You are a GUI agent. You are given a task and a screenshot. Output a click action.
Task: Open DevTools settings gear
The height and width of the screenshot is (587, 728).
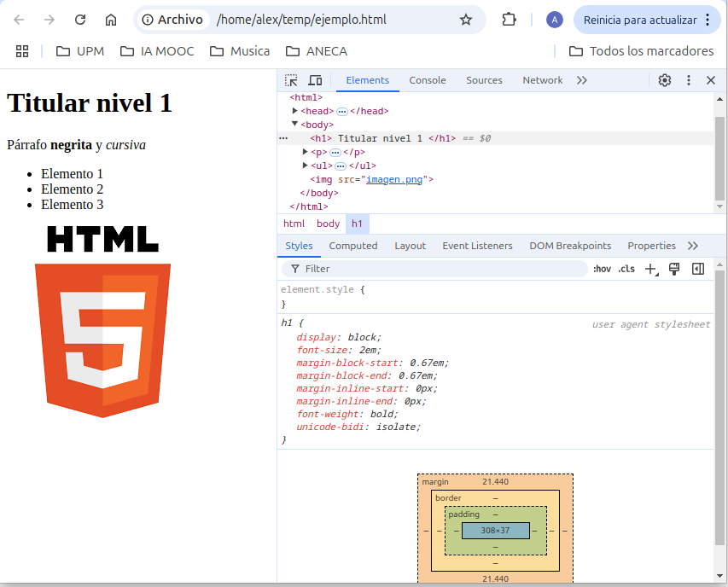tap(664, 80)
